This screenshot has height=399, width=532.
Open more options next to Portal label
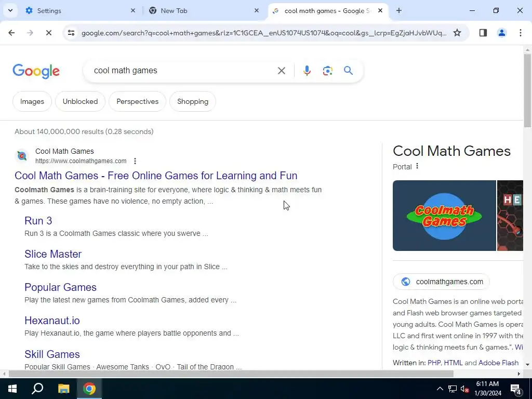(417, 166)
